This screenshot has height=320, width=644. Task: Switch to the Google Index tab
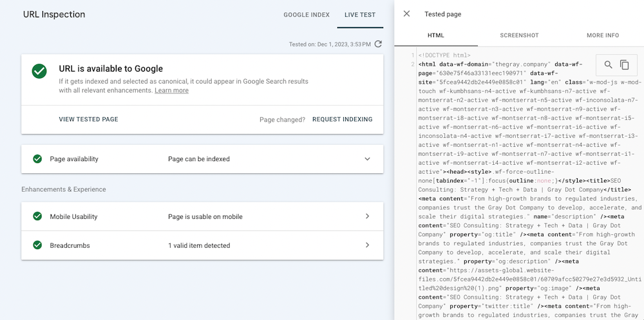pyautogui.click(x=307, y=15)
